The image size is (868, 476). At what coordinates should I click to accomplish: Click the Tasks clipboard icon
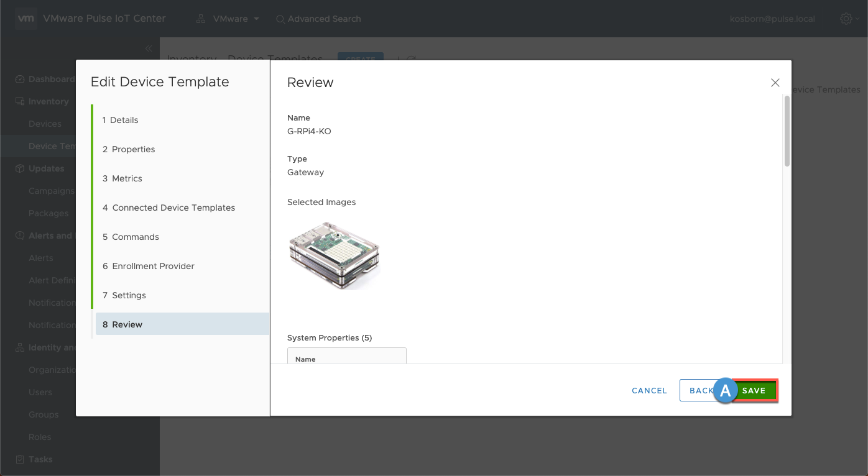20,459
